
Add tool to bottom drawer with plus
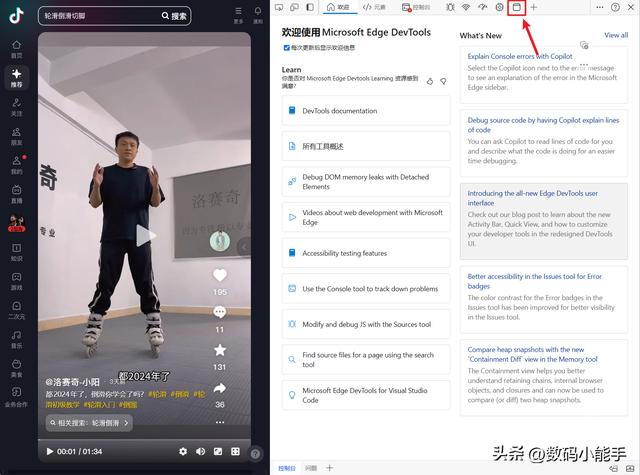click(329, 468)
